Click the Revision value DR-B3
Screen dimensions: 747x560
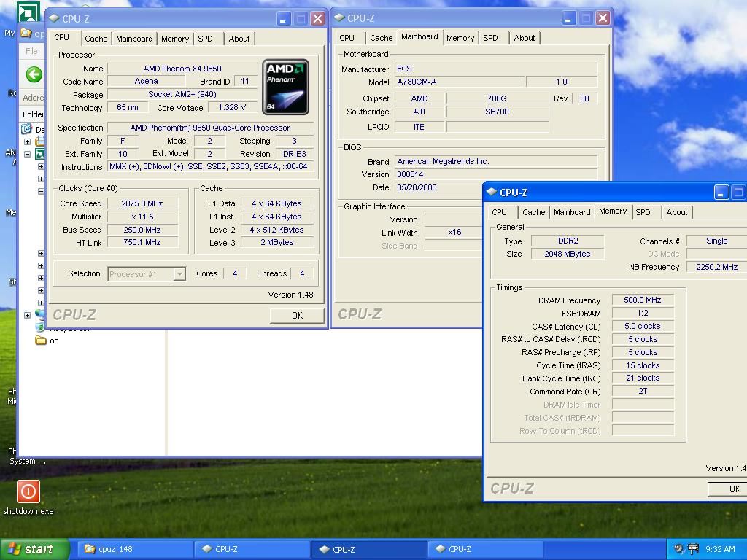click(x=295, y=155)
